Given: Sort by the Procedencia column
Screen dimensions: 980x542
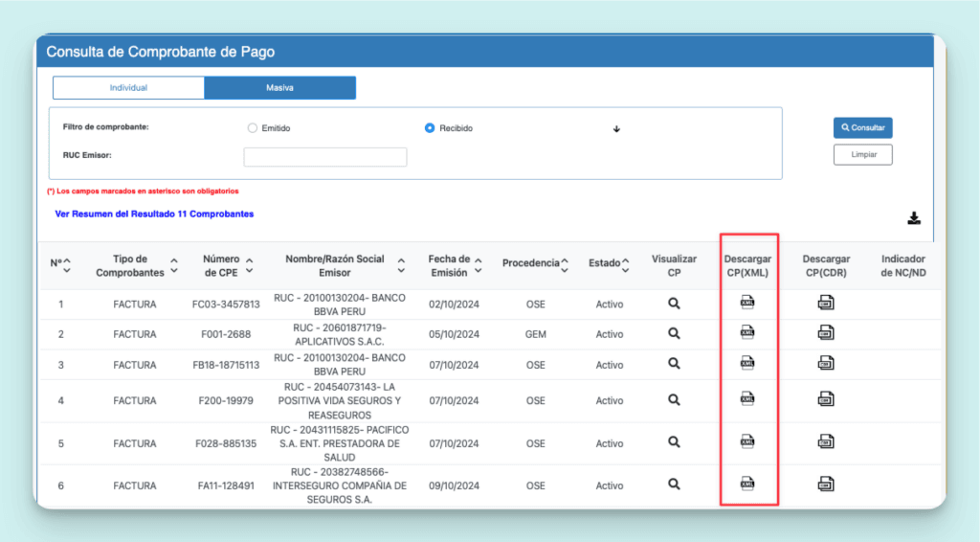Looking at the screenshot, I should click(x=565, y=265).
